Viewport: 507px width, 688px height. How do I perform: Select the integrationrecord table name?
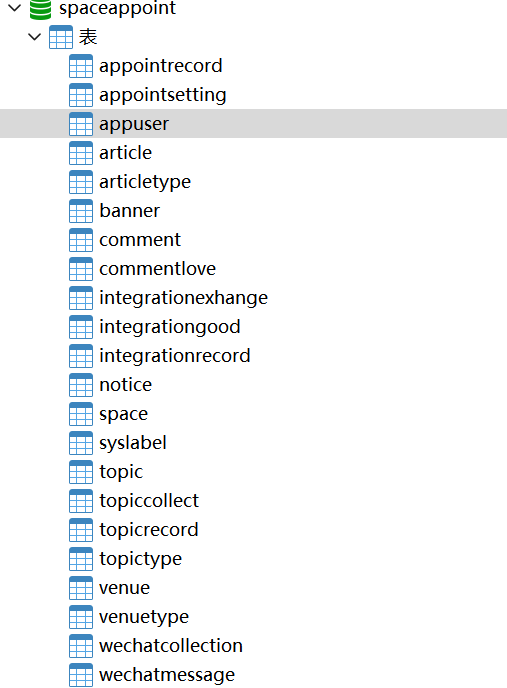coord(175,356)
